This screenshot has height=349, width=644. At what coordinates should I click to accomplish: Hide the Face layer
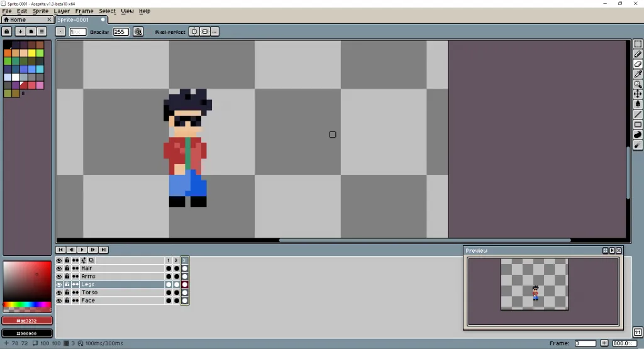tap(59, 301)
